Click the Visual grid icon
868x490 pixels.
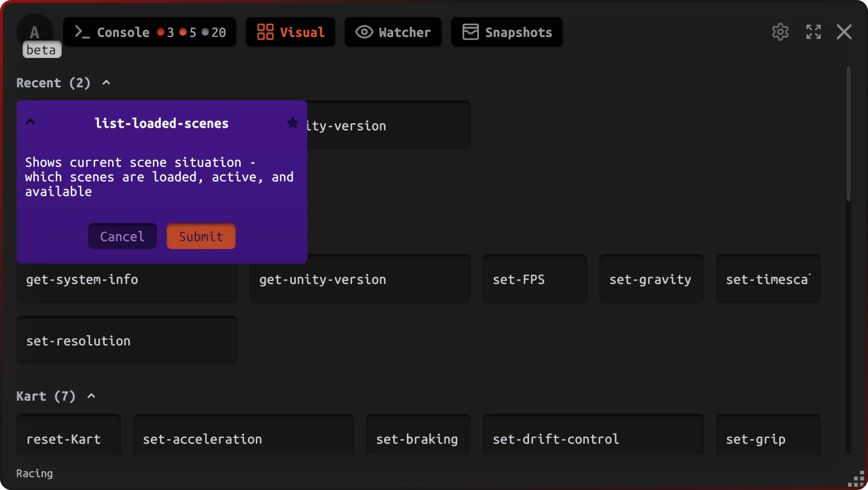tap(265, 32)
